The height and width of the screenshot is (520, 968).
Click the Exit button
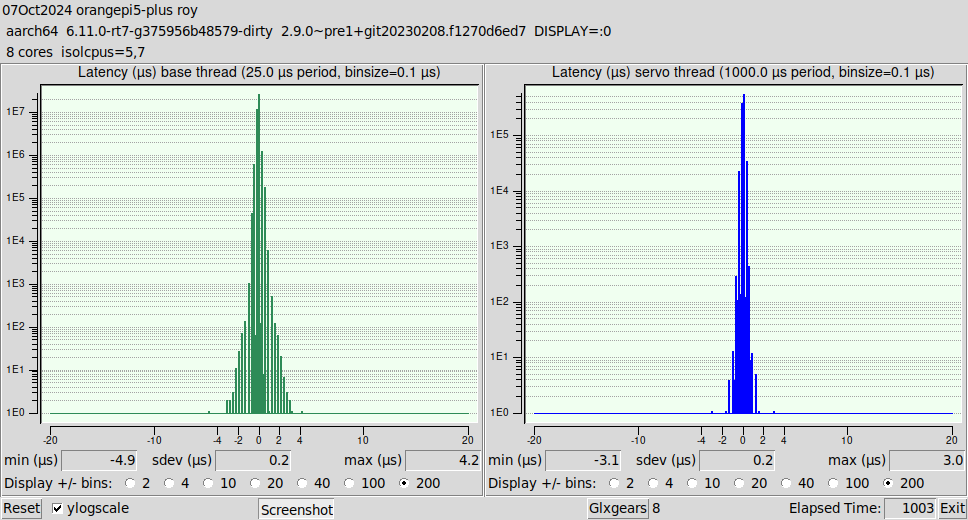[x=952, y=508]
